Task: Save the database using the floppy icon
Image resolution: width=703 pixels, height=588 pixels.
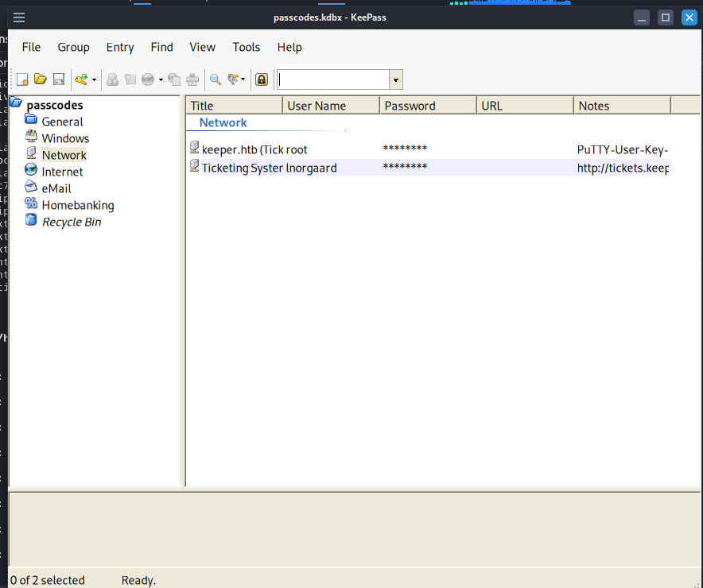Action: click(59, 79)
